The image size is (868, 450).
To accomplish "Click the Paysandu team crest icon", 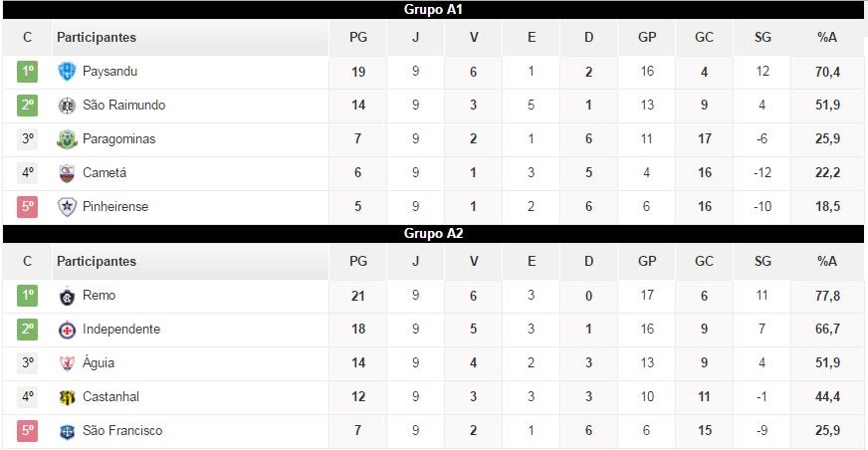I will pos(67,72).
